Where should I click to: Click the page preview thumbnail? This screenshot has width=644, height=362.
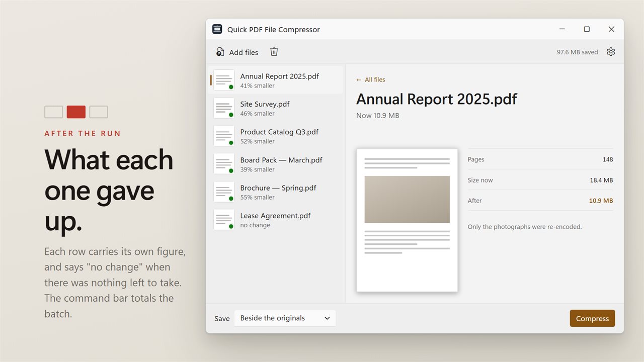pyautogui.click(x=407, y=220)
